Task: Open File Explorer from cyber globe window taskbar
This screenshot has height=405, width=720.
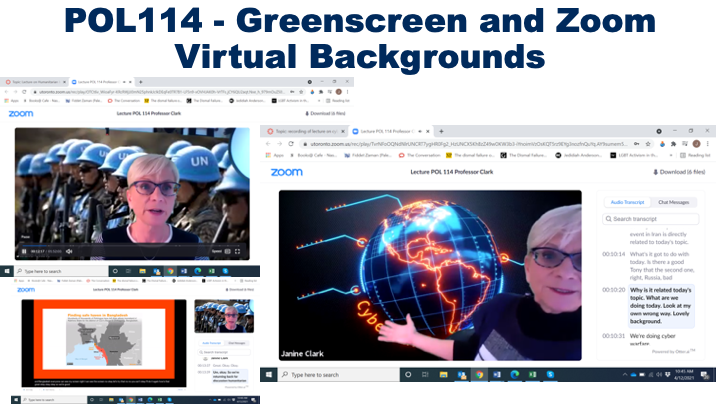Action: (444, 375)
